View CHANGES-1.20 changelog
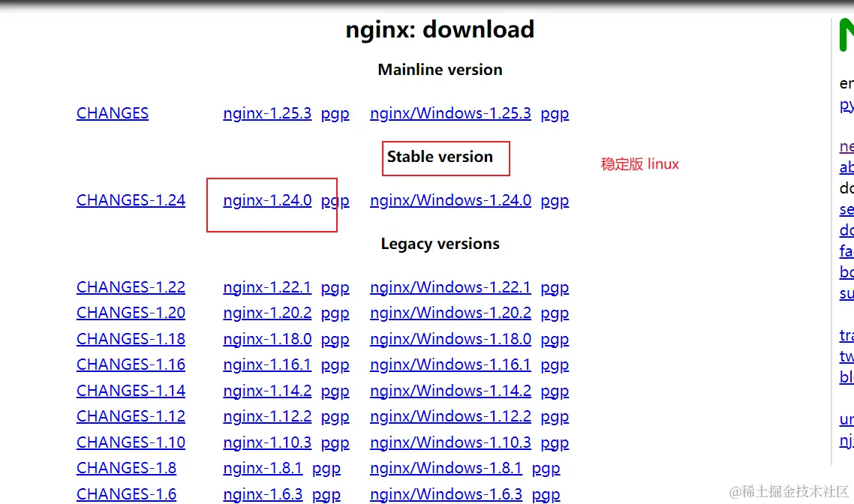 (x=131, y=313)
